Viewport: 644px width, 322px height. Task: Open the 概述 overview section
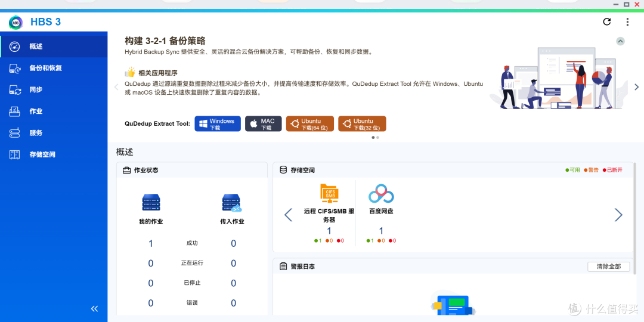coord(54,47)
